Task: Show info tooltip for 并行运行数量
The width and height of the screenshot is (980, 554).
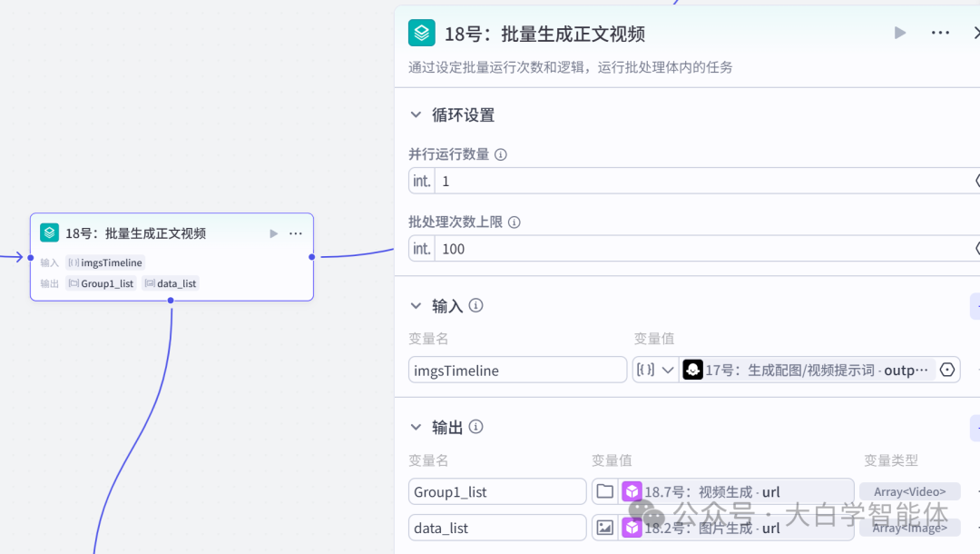Action: 501,154
